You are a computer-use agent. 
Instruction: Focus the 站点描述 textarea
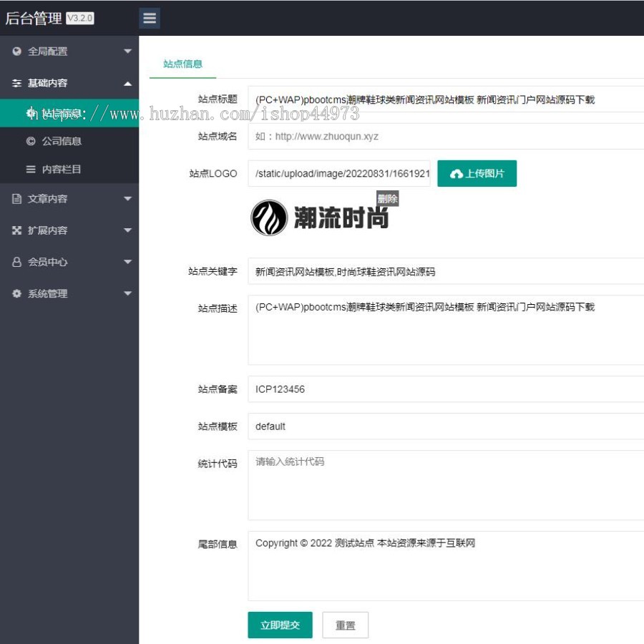point(446,330)
